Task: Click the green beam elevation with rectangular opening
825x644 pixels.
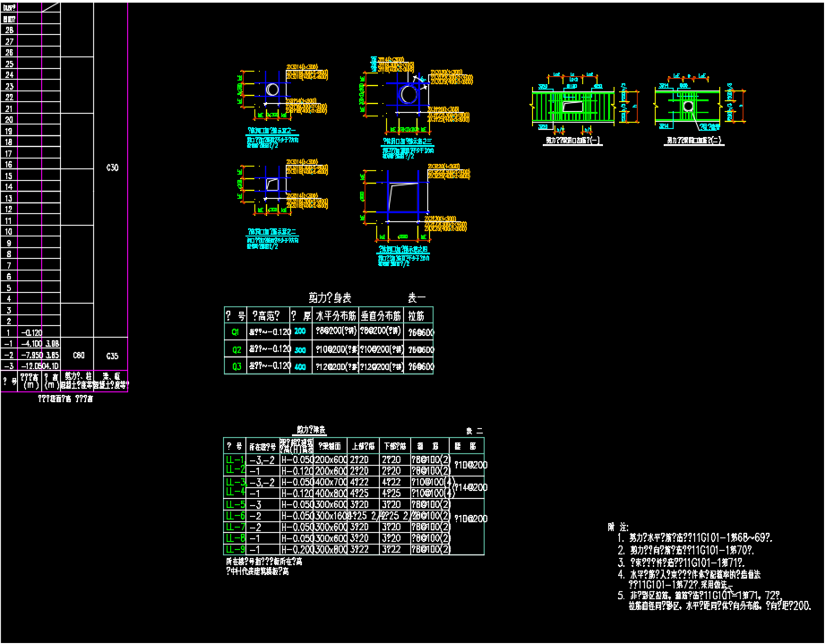Action: coord(572,107)
